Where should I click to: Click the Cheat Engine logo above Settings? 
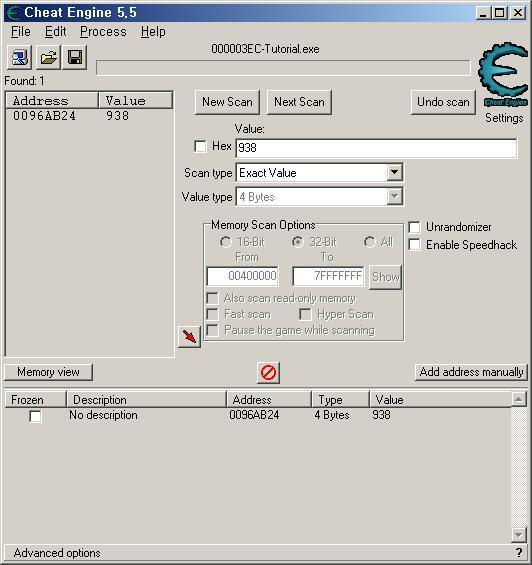coord(504,74)
